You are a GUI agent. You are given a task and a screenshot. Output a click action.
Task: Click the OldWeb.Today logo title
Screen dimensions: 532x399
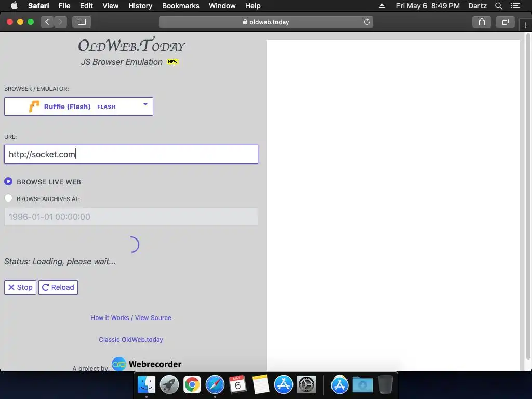[131, 45]
